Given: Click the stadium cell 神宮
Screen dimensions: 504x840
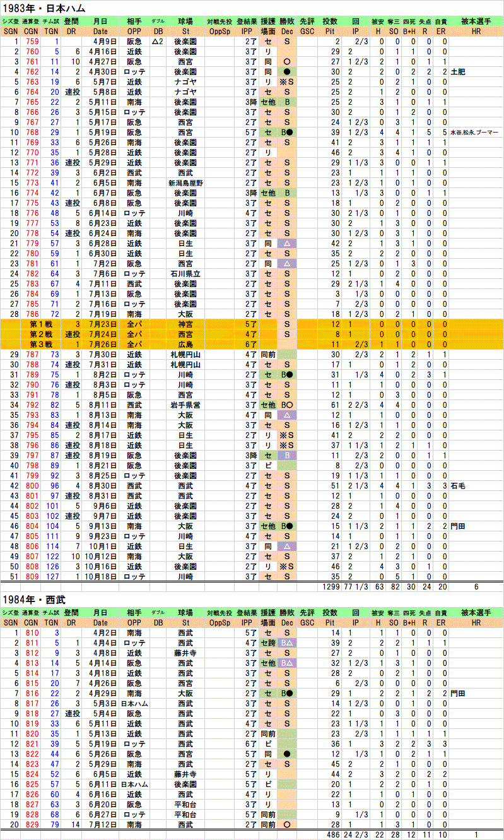Looking at the screenshot, I should (185, 324).
